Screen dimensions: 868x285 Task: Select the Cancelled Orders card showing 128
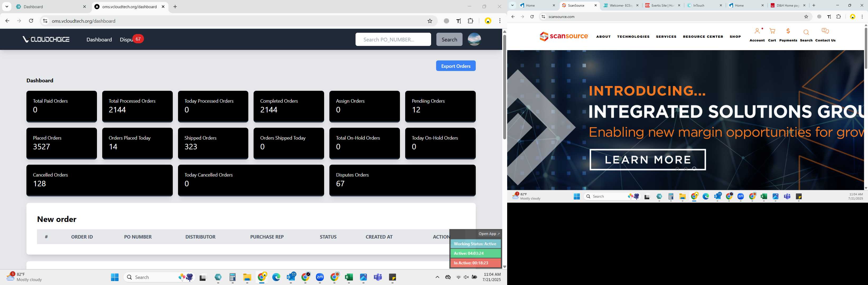(x=99, y=180)
